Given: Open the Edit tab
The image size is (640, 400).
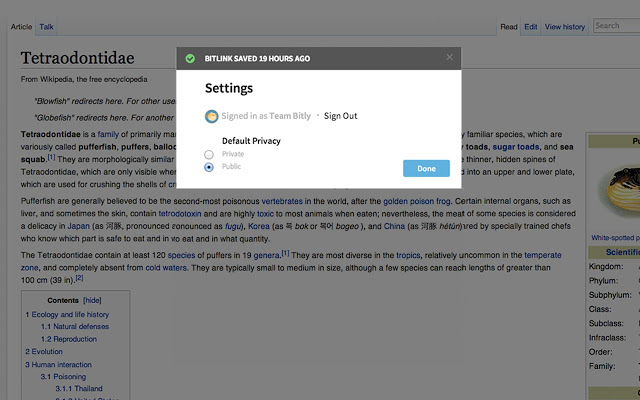Looking at the screenshot, I should click(531, 27).
